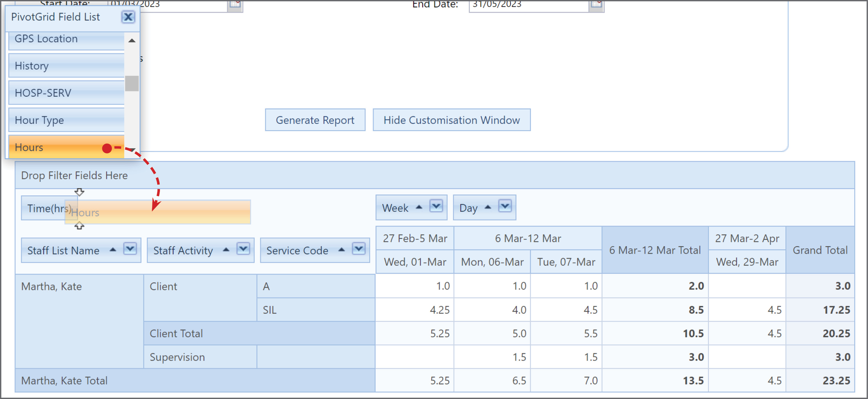Click the 23.25 grand total cell

pos(820,380)
